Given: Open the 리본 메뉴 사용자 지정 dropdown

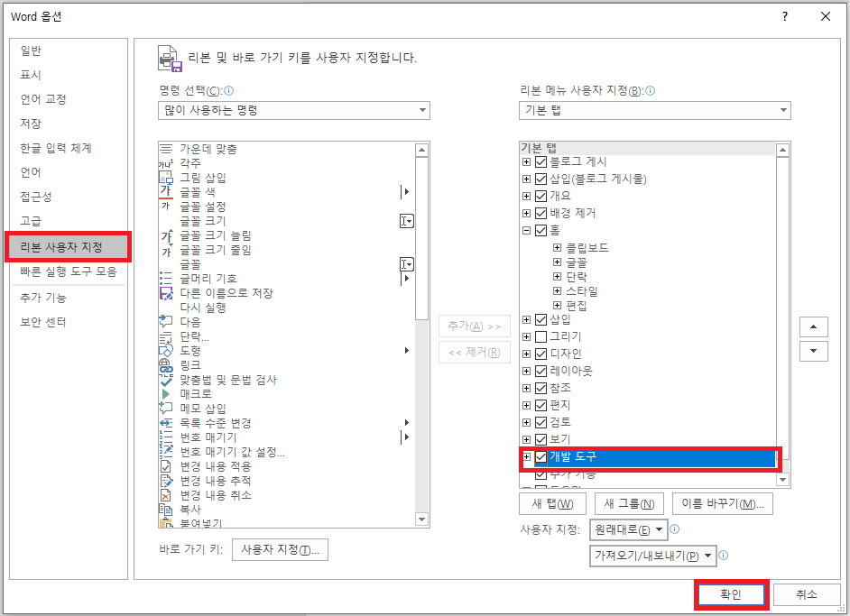Looking at the screenshot, I should (655, 111).
